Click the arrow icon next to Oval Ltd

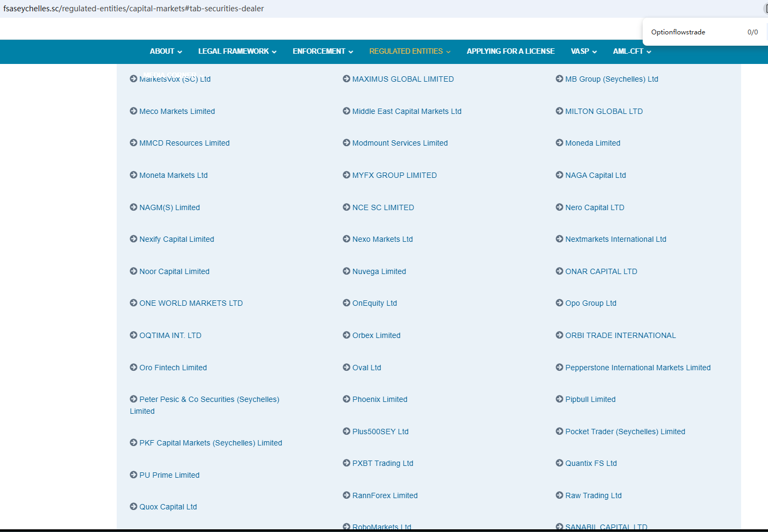coord(346,367)
